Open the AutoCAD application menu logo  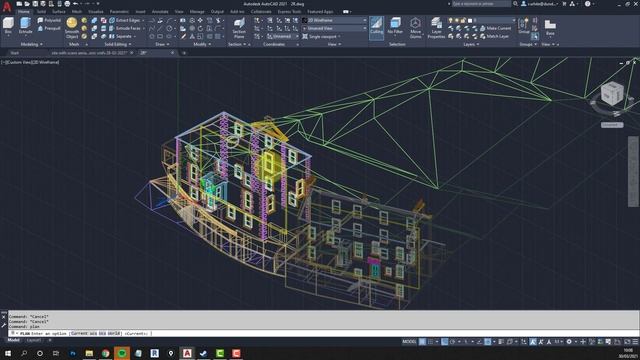[7, 6]
